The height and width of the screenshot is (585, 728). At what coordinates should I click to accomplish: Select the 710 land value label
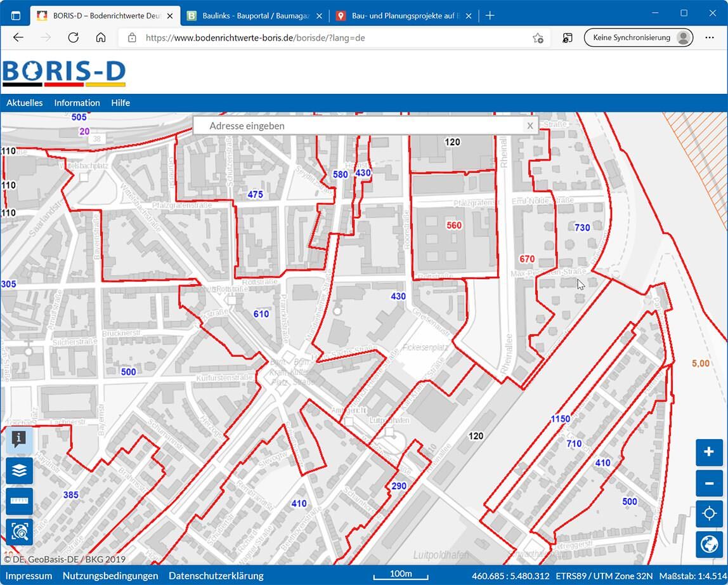[574, 444]
